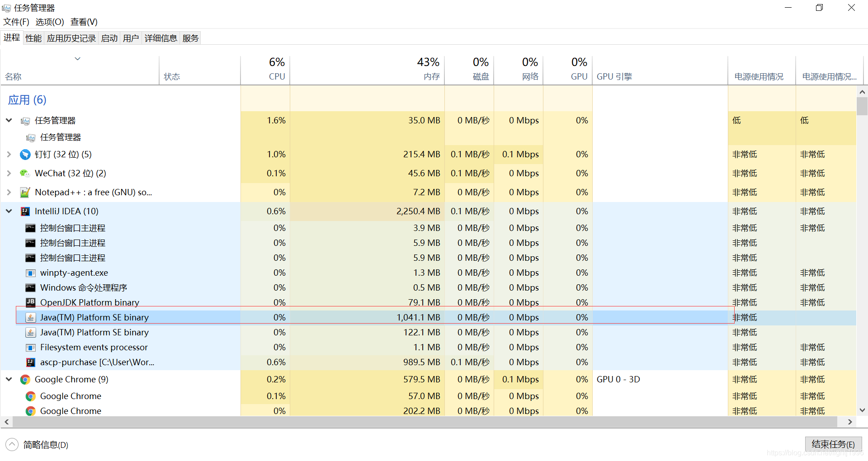Viewport: 868px width, 461px height.
Task: Collapse the IntelliJ IDEA (10) group
Action: pyautogui.click(x=9, y=211)
